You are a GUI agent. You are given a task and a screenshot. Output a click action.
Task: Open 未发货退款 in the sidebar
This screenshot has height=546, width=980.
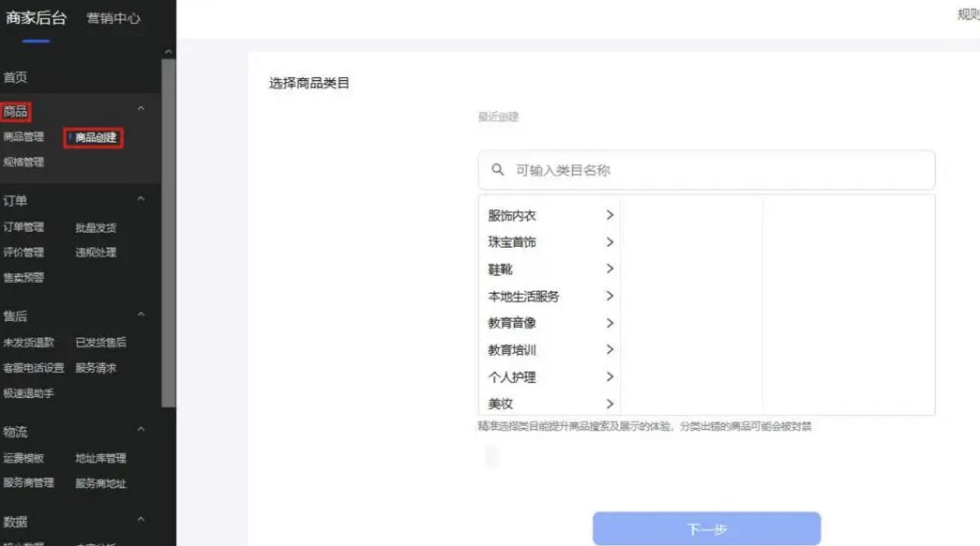point(29,342)
